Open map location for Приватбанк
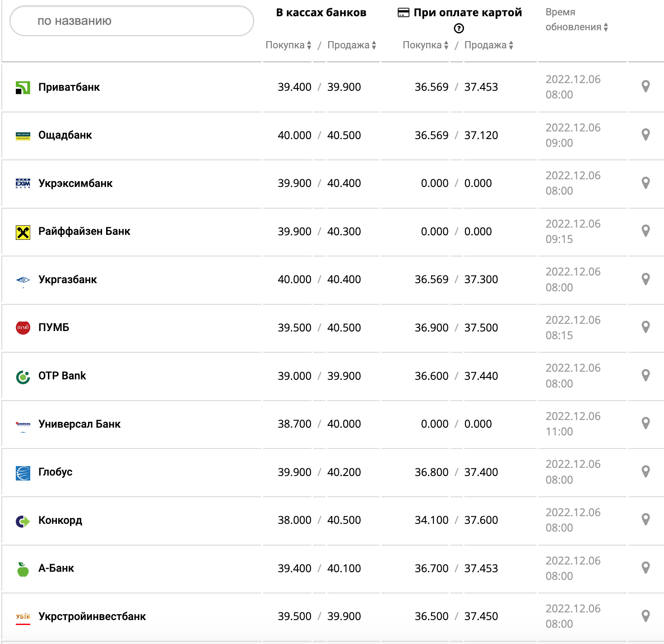Image resolution: width=664 pixels, height=644 pixels. [x=645, y=86]
